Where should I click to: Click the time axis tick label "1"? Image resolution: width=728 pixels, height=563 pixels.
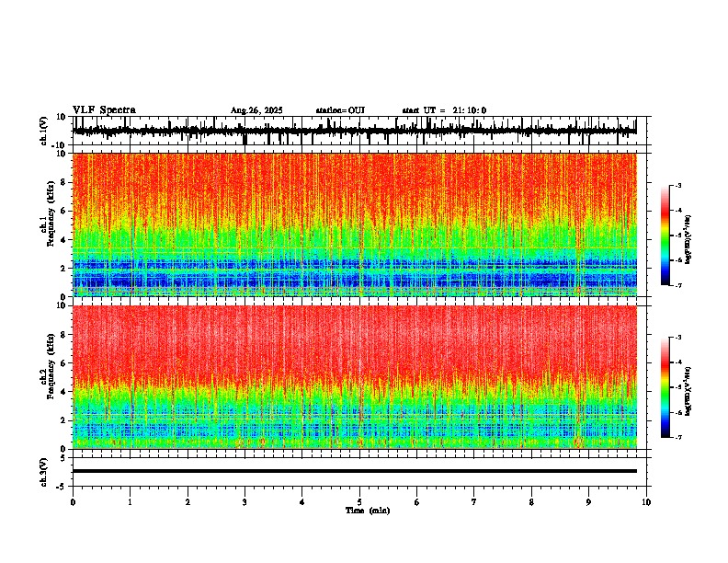click(x=130, y=502)
